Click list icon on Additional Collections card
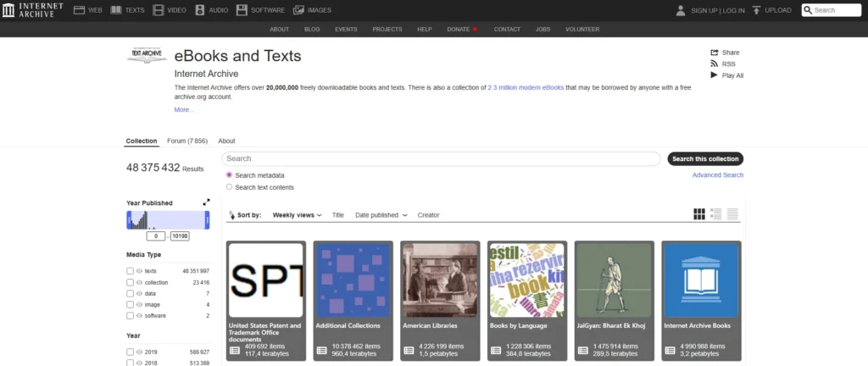This screenshot has height=366, width=868. pos(321,350)
